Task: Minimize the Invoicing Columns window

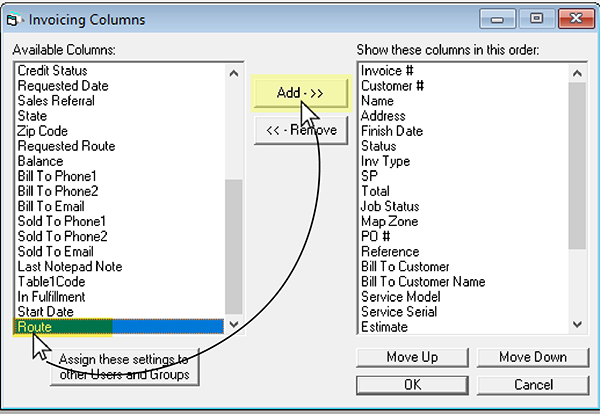Action: click(x=497, y=19)
